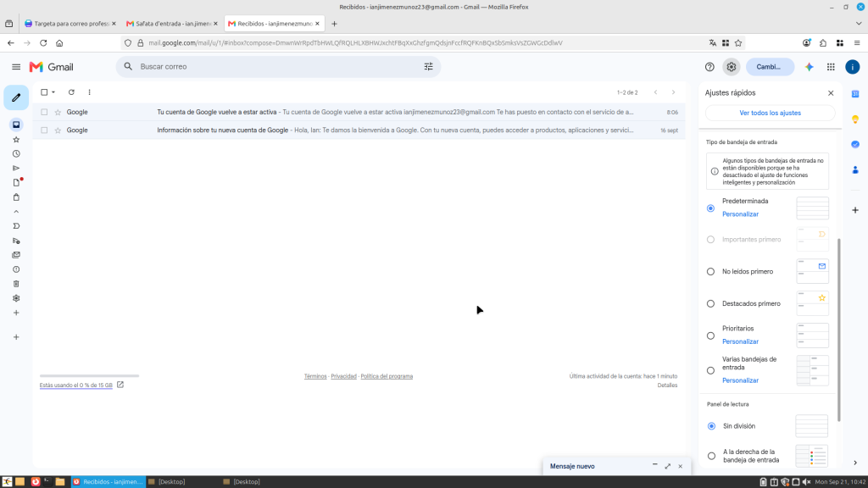Select Sin división reading pane
868x488 pixels.
pos(711,427)
